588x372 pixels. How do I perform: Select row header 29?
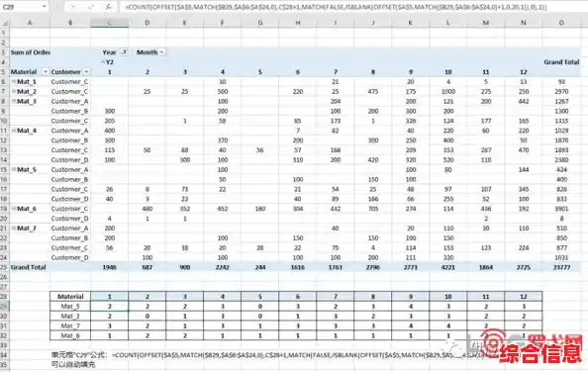(4, 306)
